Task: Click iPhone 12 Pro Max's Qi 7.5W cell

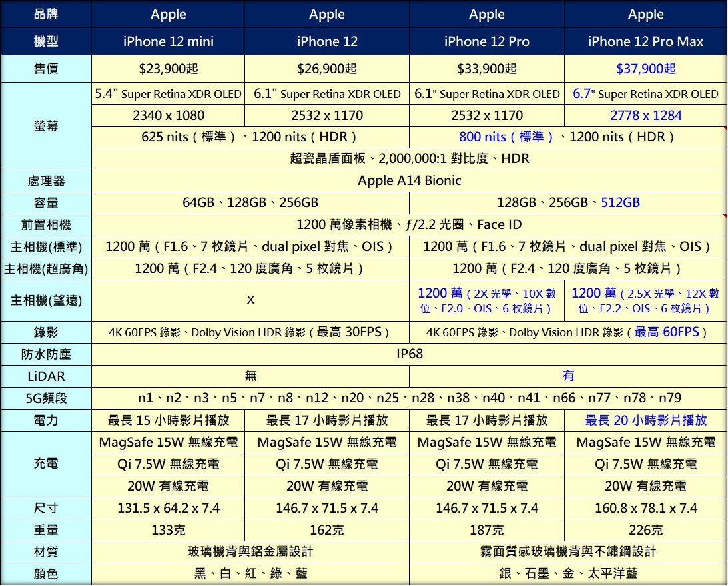Action: [645, 464]
